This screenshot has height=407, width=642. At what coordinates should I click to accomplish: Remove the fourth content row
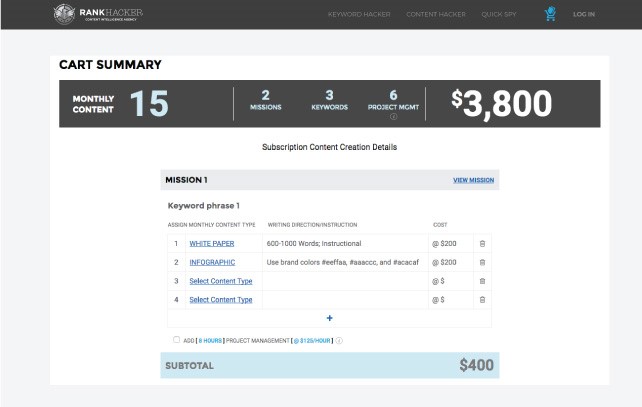click(482, 299)
